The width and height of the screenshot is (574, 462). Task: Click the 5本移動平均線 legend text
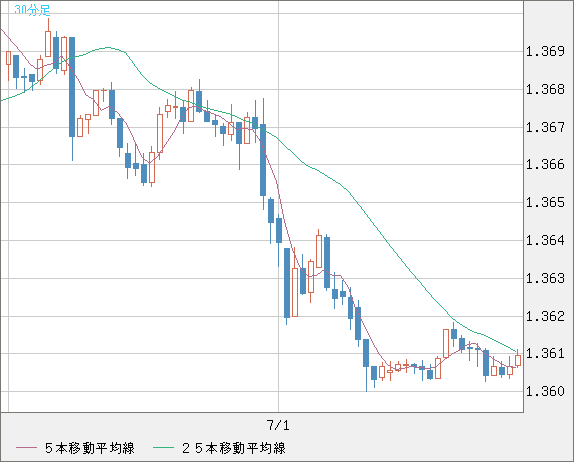pos(90,448)
